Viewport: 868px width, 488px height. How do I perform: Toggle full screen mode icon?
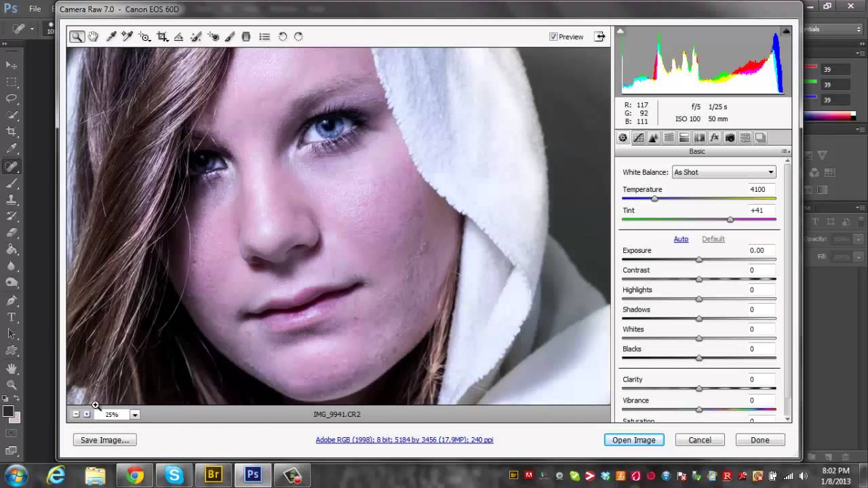pyautogui.click(x=599, y=37)
